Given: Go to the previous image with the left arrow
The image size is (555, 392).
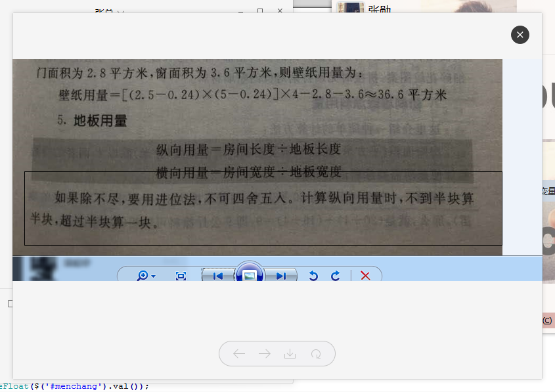Looking at the screenshot, I should [x=239, y=353].
